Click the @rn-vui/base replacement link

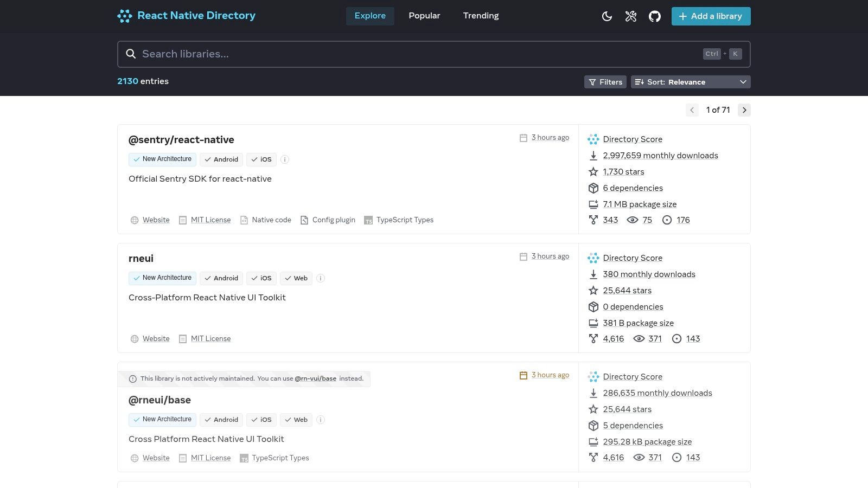coord(315,378)
